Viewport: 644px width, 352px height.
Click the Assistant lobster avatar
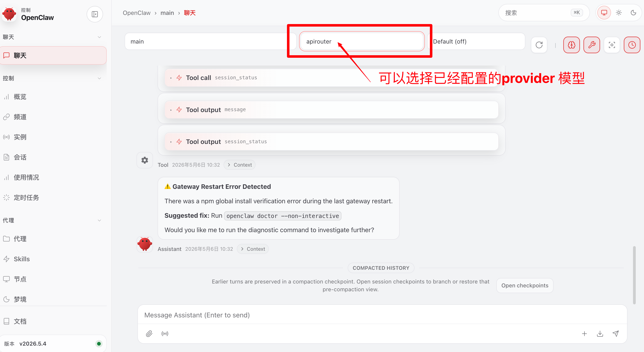click(145, 244)
